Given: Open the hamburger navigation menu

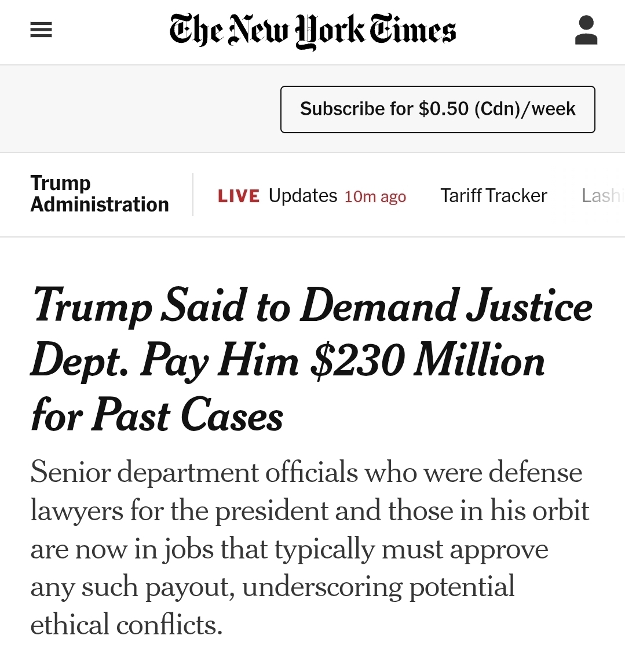Looking at the screenshot, I should coord(41,30).
